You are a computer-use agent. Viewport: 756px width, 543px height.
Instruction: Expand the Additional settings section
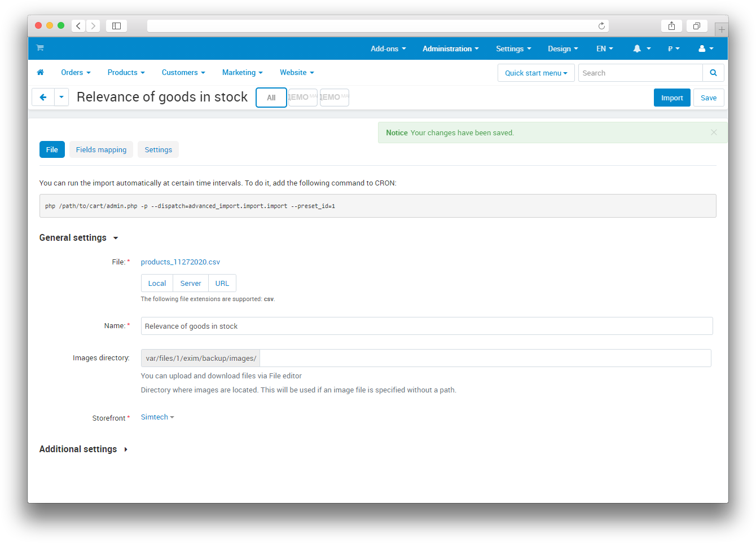(x=83, y=449)
